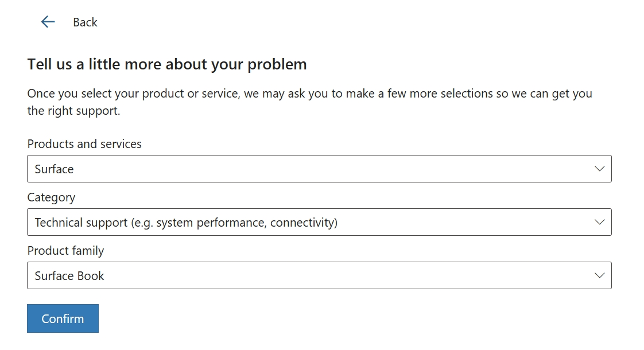The image size is (644, 350).
Task: Click the chevron beside Technical support
Action: [x=600, y=222]
